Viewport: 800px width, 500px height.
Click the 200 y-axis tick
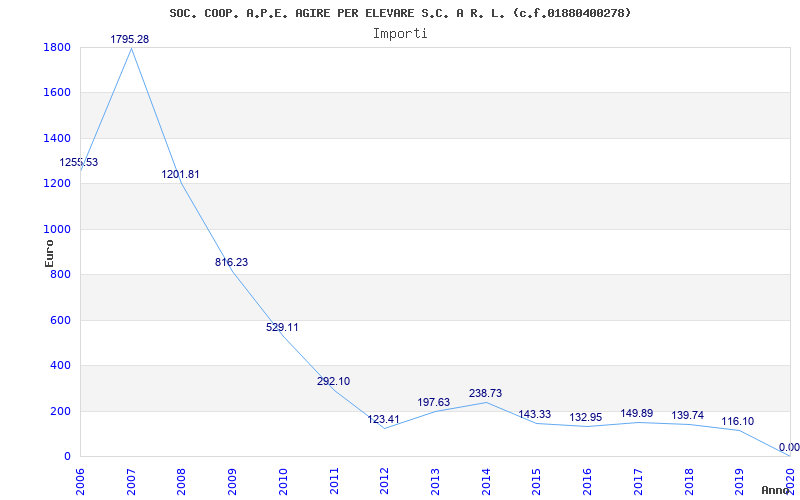pos(63,411)
